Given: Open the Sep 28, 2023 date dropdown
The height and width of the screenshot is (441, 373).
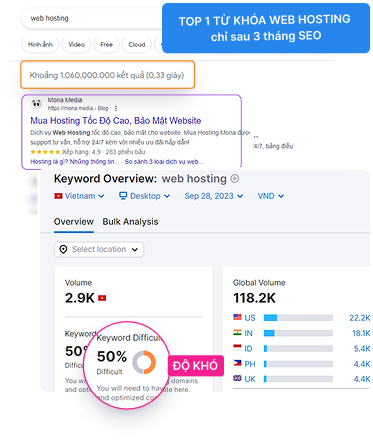Looking at the screenshot, I should click(x=214, y=196).
